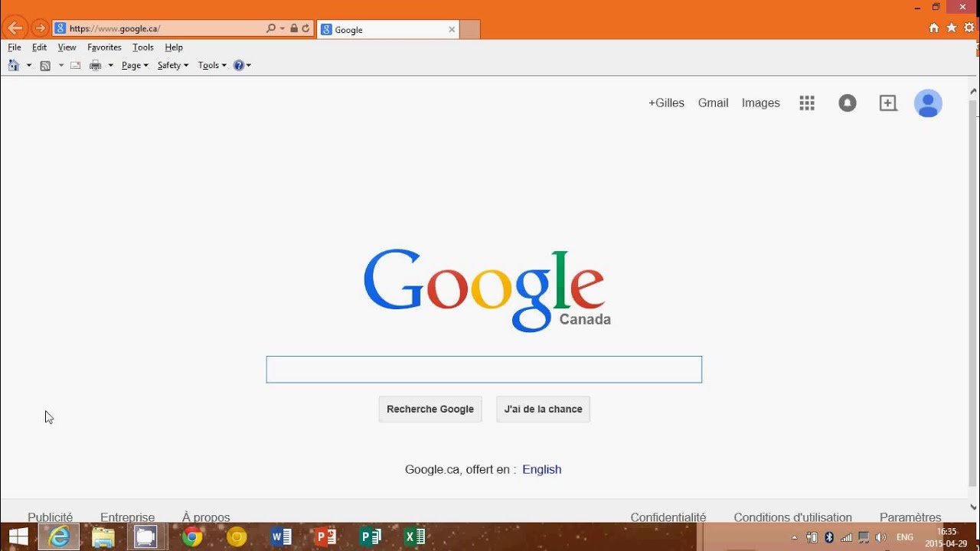This screenshot has height=551, width=980.
Task: Switch Google to English link
Action: [x=542, y=469]
